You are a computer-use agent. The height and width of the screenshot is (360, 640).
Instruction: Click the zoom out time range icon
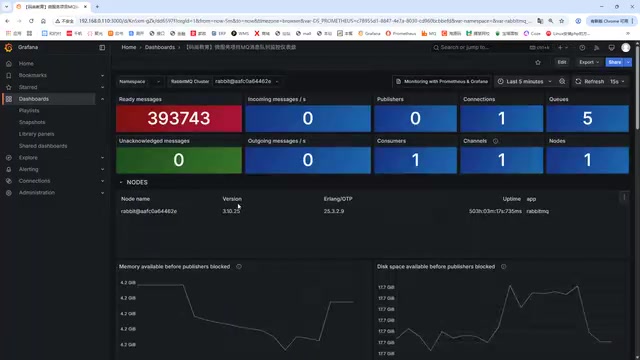click(x=562, y=82)
